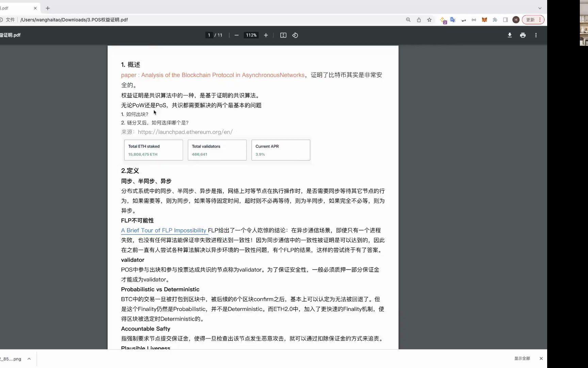Image resolution: width=588 pixels, height=368 pixels.
Task: Click the 3.9% APR value
Action: pyautogui.click(x=260, y=154)
